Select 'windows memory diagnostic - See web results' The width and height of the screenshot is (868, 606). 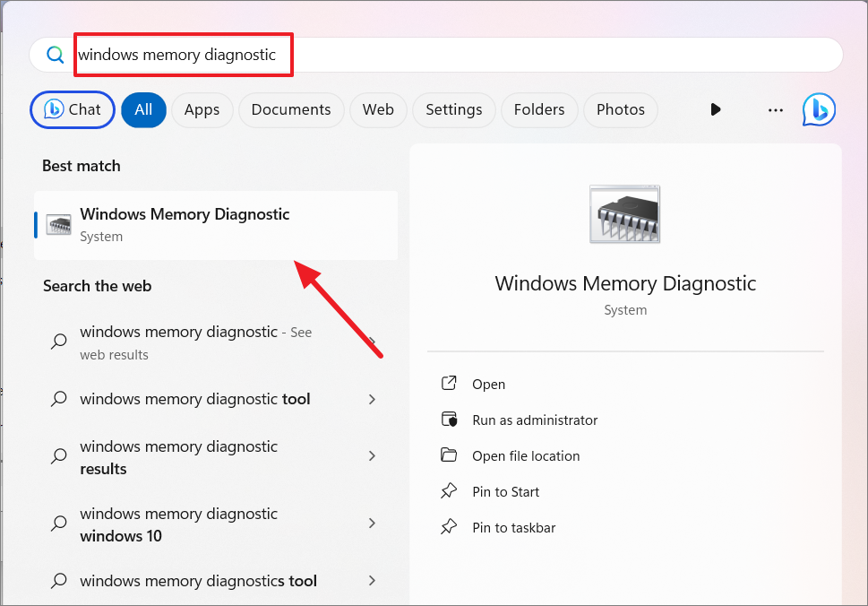click(x=216, y=342)
